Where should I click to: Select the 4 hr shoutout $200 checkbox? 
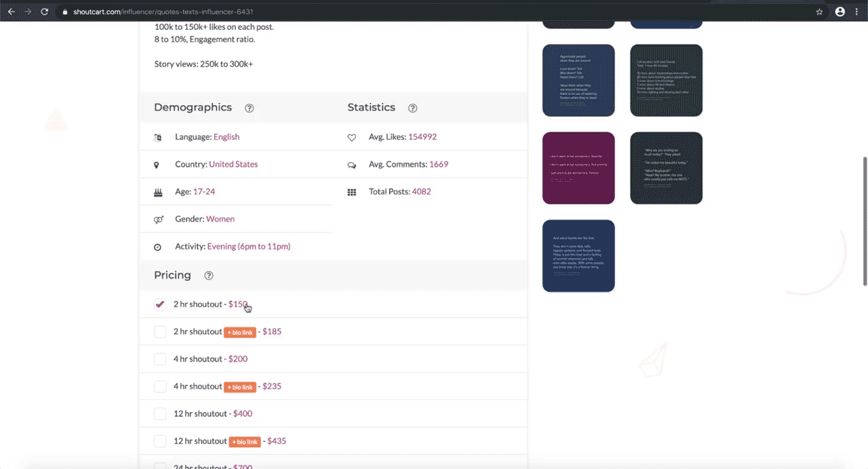[x=160, y=359]
